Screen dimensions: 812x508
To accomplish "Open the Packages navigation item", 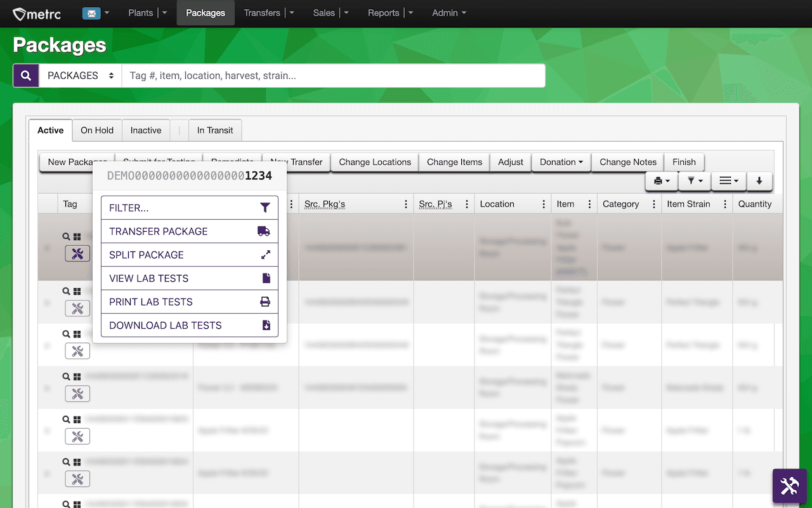I will click(206, 13).
